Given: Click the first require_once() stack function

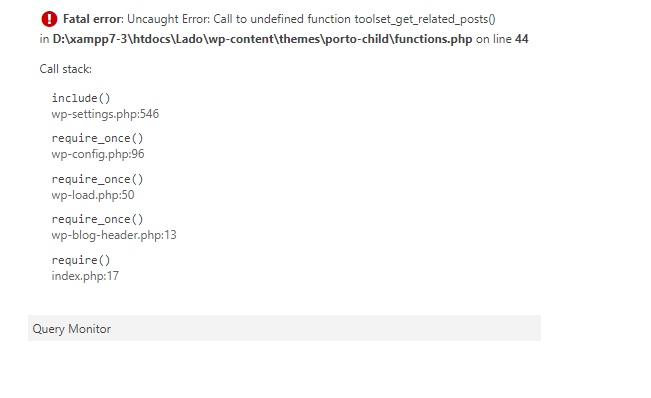Looking at the screenshot, I should (97, 138).
